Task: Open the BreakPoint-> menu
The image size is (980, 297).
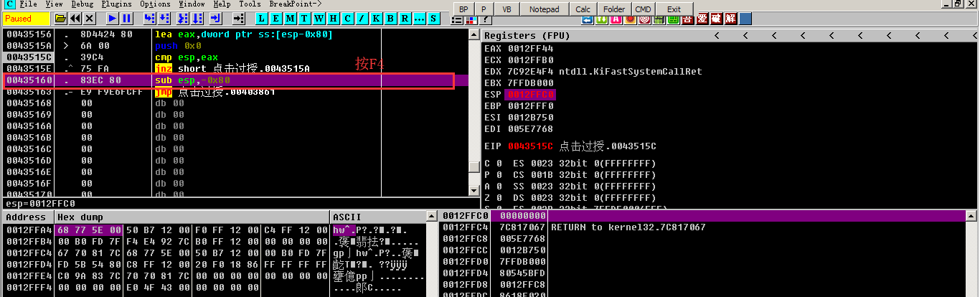Action: coord(296,4)
